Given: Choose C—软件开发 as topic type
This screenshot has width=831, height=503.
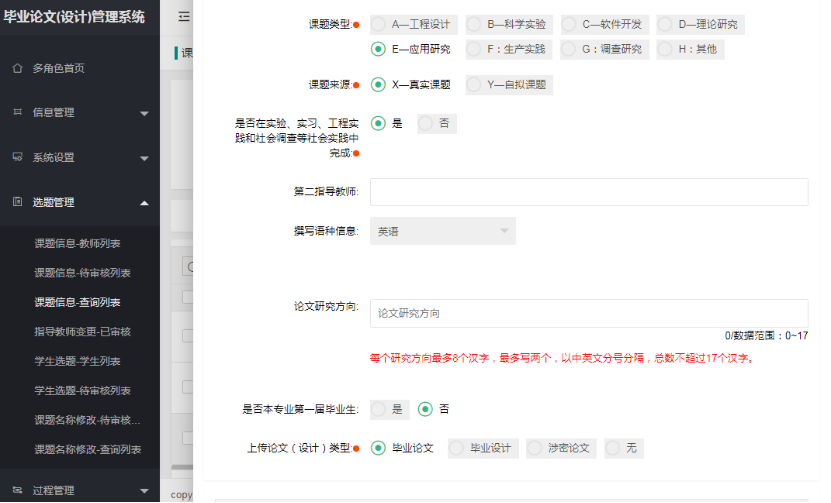Looking at the screenshot, I should [x=569, y=24].
